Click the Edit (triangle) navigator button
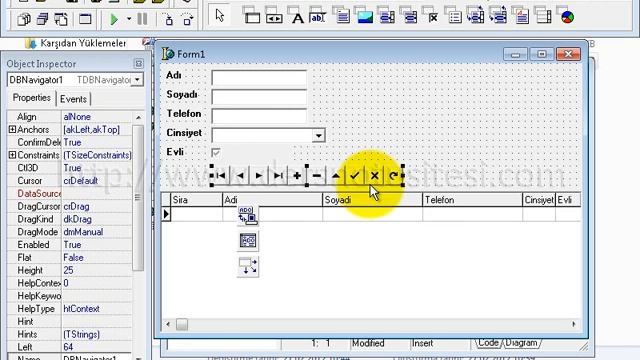 pos(336,176)
